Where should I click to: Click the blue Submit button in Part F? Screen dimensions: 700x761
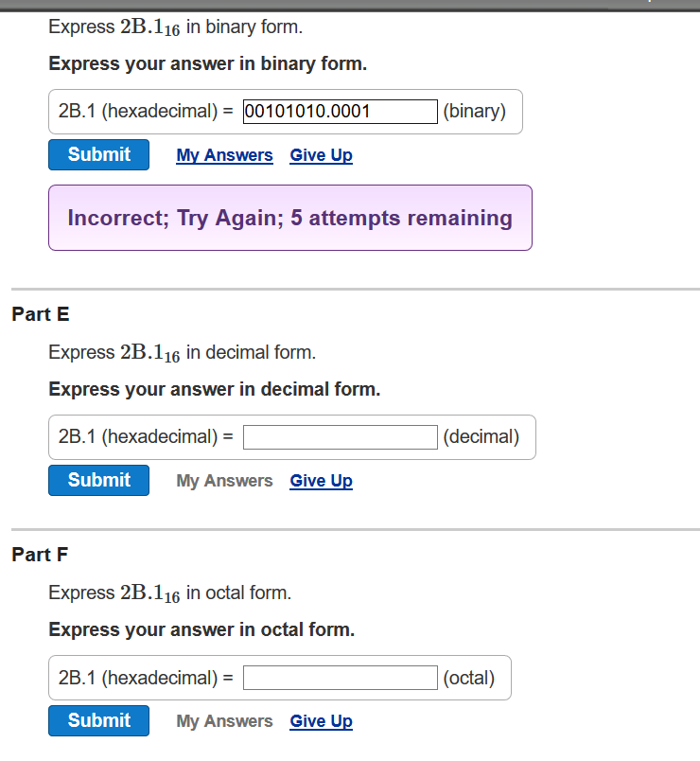(98, 720)
